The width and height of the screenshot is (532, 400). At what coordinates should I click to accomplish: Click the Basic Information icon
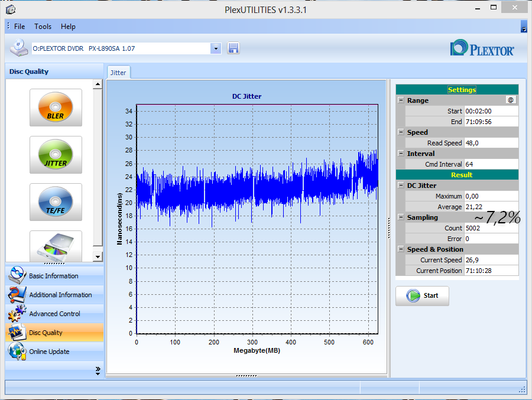click(x=17, y=275)
